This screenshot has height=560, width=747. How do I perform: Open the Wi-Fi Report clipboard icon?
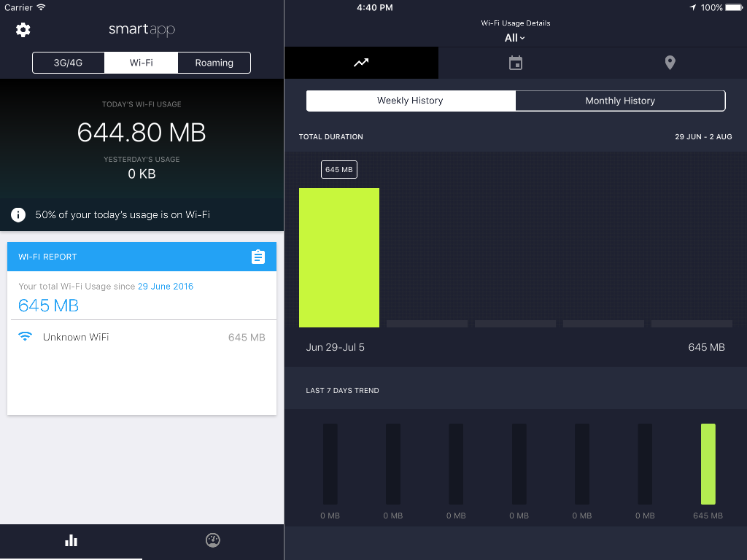(258, 257)
